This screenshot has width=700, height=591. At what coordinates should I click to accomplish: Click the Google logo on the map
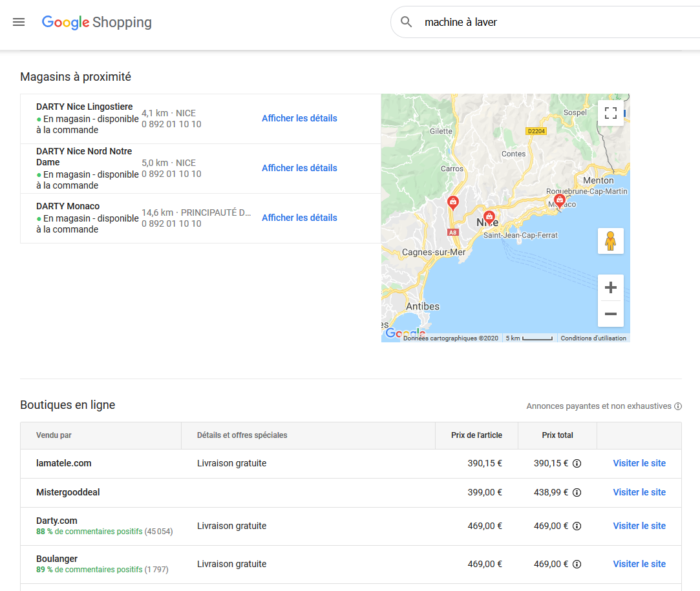point(405,333)
